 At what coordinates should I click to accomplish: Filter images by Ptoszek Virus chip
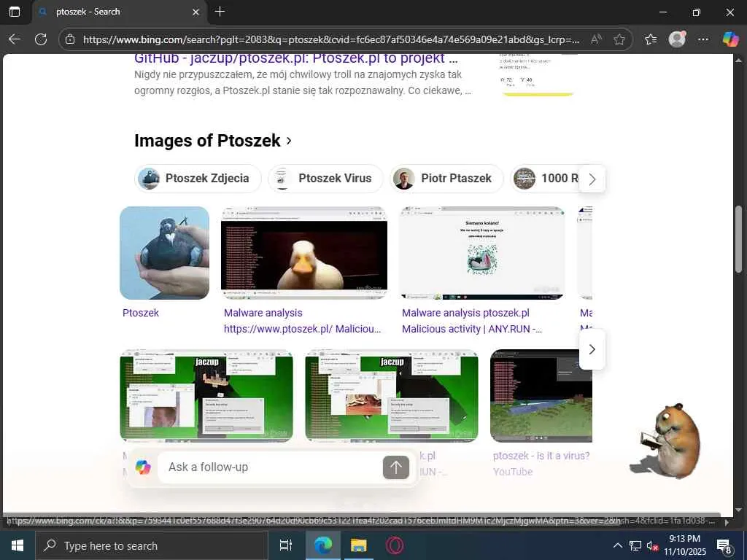(325, 178)
